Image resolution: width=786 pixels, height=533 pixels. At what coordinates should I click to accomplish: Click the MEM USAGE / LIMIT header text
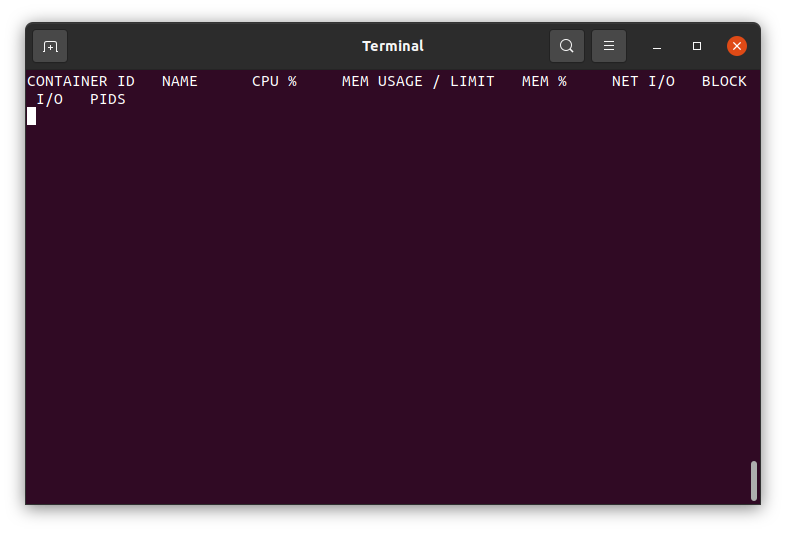418,81
